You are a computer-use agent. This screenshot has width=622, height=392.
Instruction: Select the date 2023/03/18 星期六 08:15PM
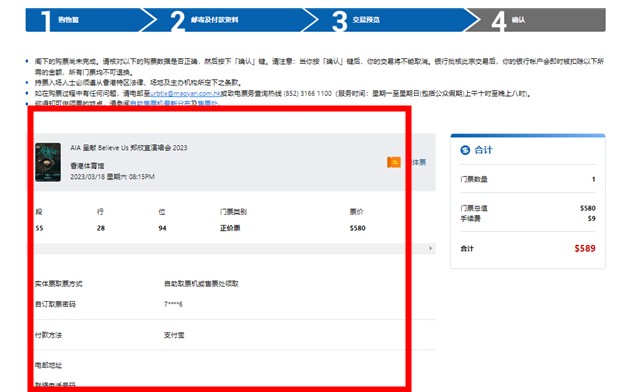tap(112, 177)
